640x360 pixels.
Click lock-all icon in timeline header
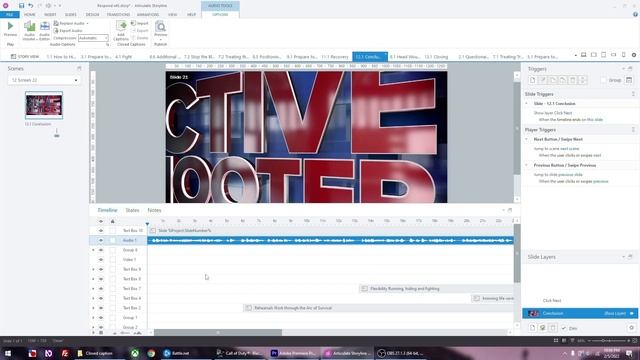(112, 221)
